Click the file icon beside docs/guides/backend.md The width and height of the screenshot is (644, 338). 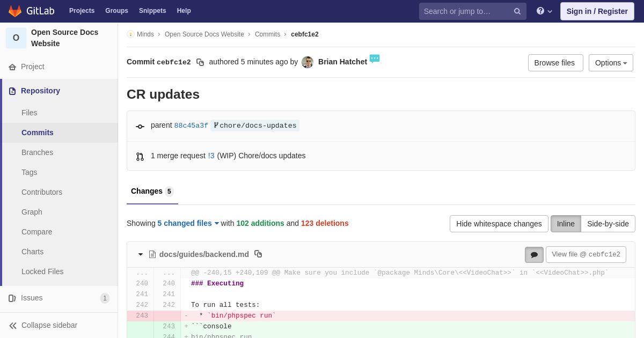(x=152, y=254)
